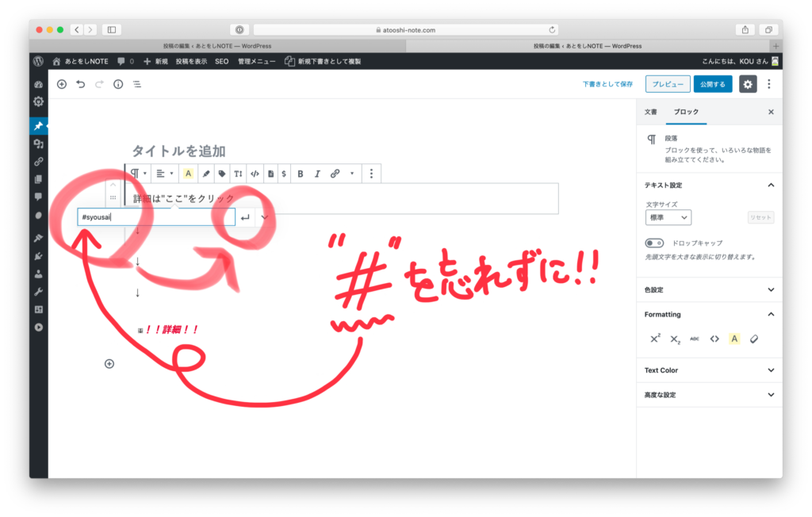Click the link icon in block toolbar
Image resolution: width=812 pixels, height=517 pixels.
(x=335, y=174)
